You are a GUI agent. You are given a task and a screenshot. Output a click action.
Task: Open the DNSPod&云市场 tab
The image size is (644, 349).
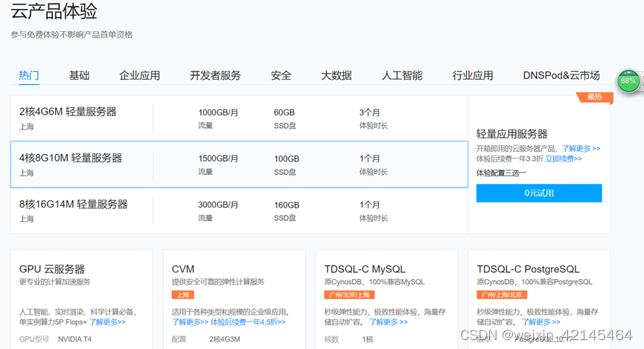(561, 76)
